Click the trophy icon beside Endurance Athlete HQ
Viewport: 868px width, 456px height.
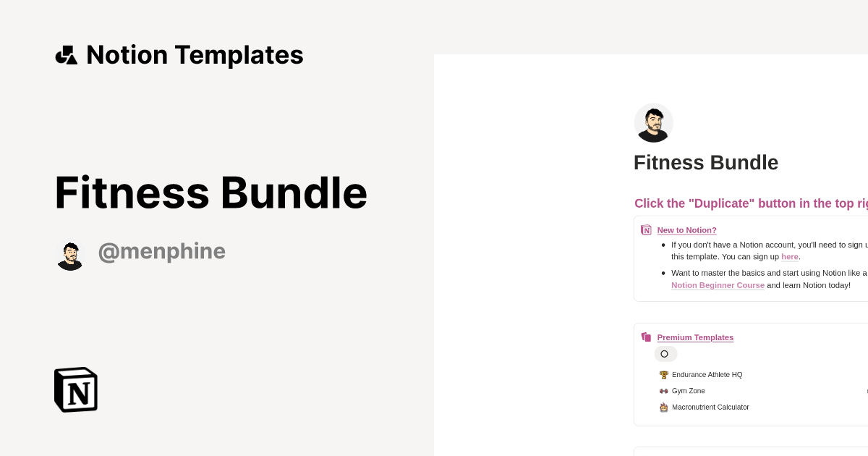tap(663, 374)
